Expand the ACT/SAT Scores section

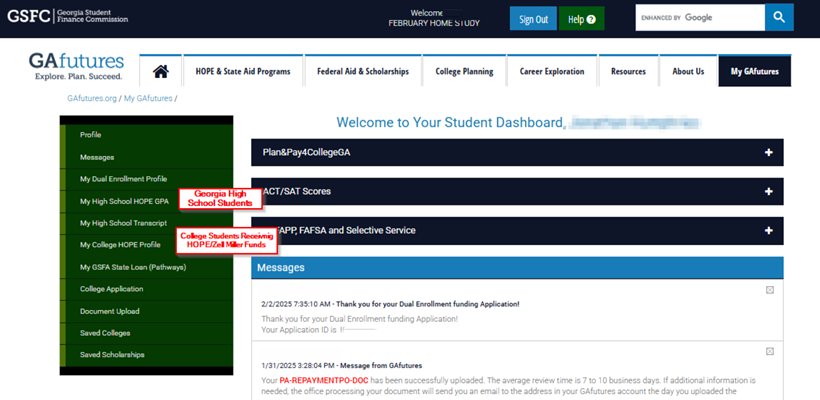tap(517, 191)
